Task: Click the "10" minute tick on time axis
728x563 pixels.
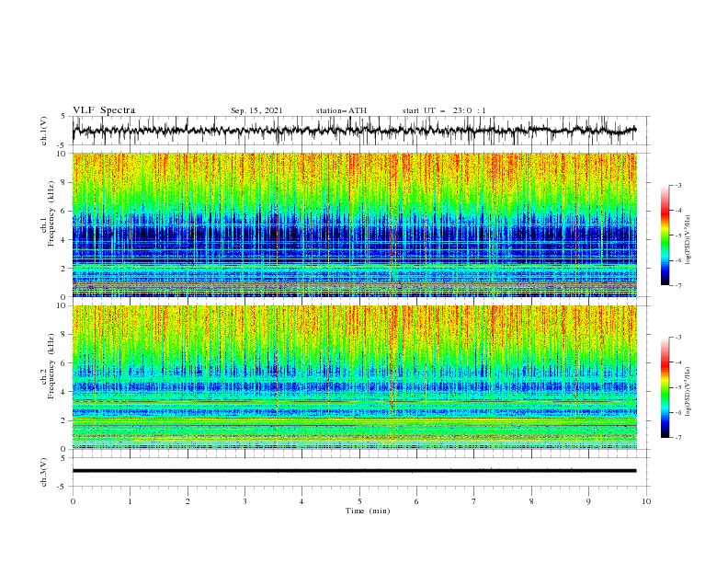Action: pyautogui.click(x=646, y=501)
